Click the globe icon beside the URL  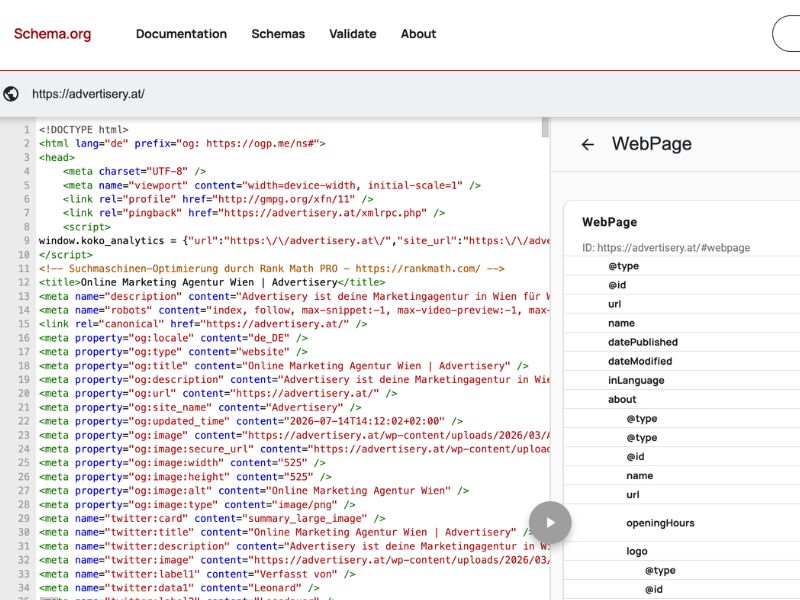11,94
